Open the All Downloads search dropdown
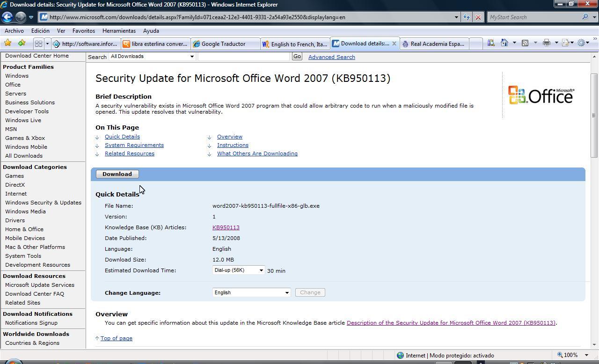This screenshot has height=364, width=599. pos(152,57)
